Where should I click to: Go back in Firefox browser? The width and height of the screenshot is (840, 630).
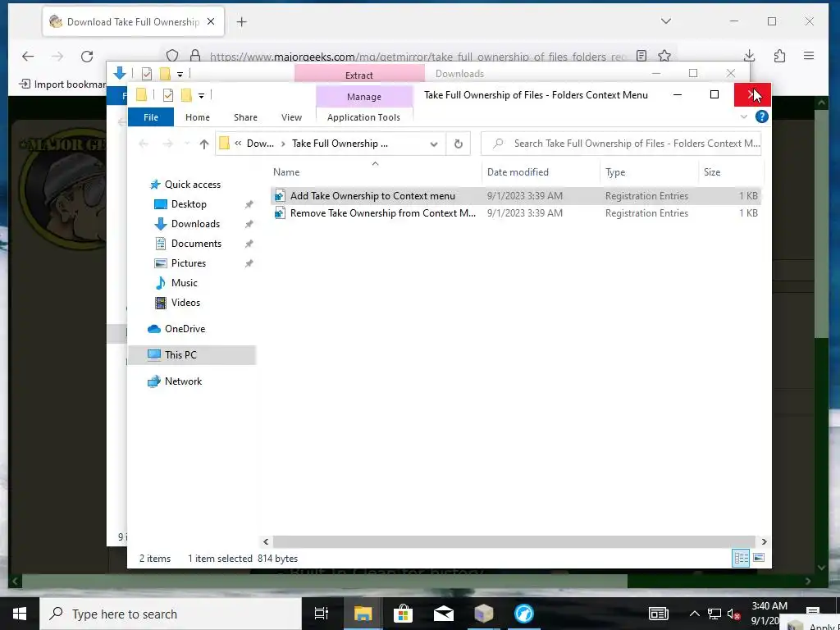point(28,57)
